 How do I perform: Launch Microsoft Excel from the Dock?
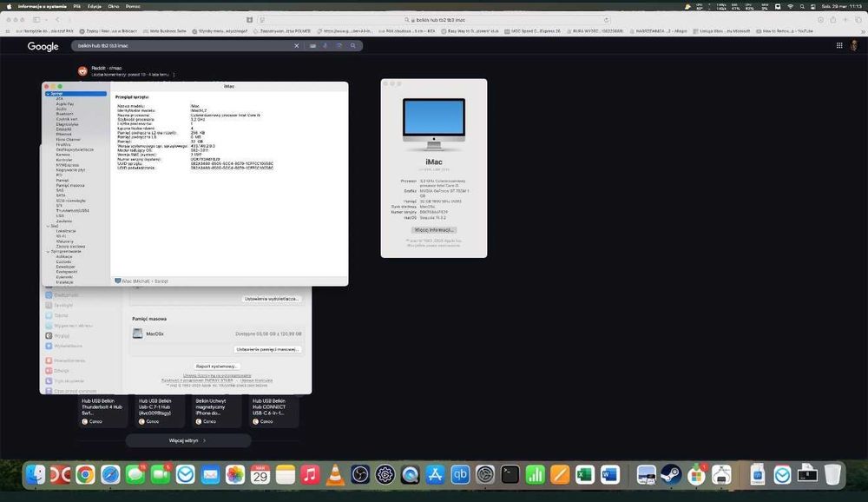(584, 475)
